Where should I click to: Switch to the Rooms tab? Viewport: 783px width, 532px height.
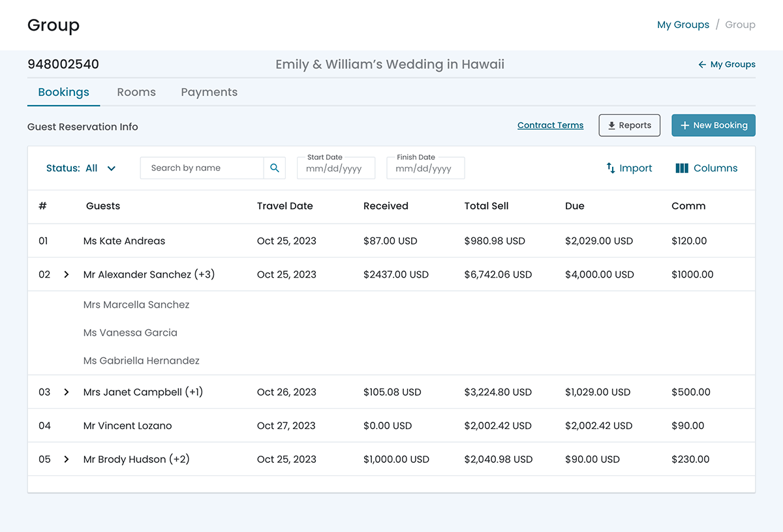(x=136, y=92)
